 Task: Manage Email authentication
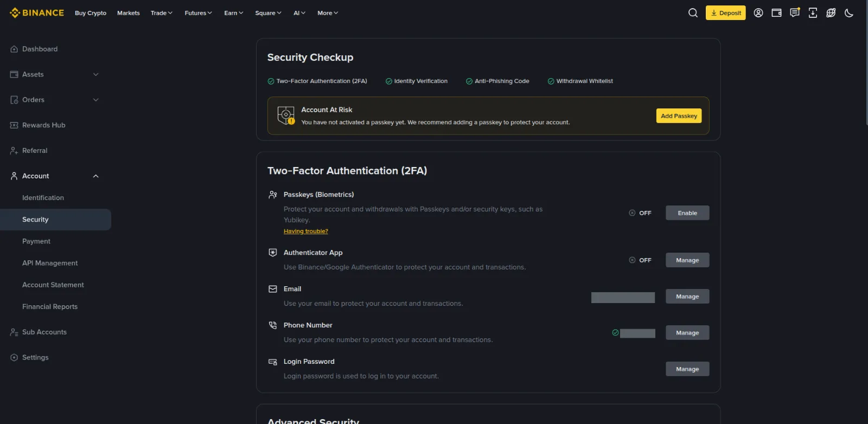point(687,297)
